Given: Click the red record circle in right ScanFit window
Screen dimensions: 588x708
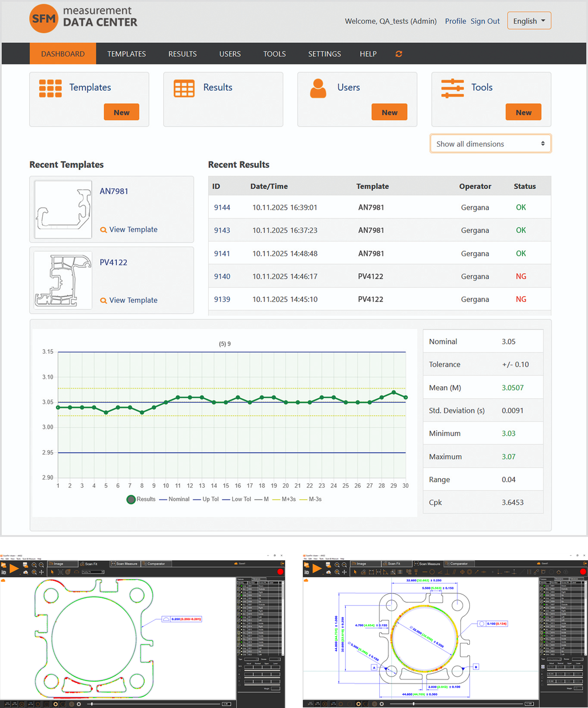Looking at the screenshot, I should (x=582, y=571).
